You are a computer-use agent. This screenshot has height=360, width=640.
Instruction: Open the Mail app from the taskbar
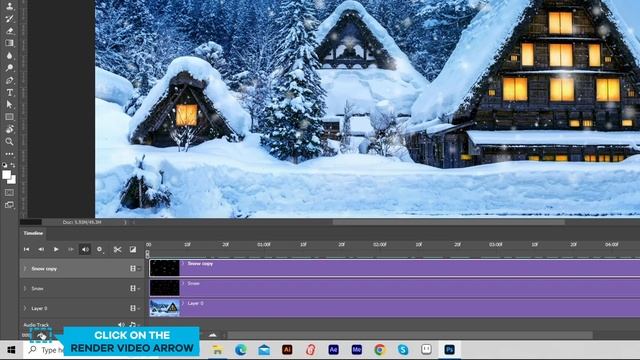coord(264,350)
